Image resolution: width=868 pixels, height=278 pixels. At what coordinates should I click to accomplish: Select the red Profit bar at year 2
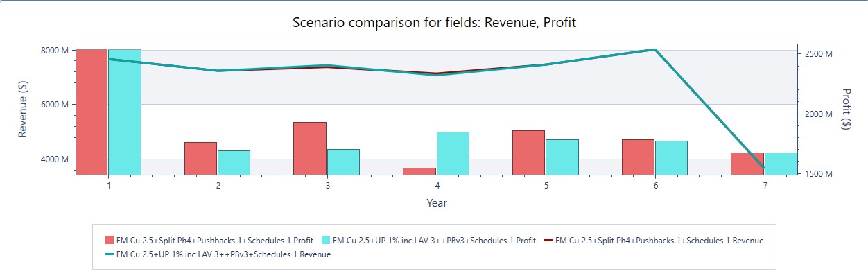200,158
